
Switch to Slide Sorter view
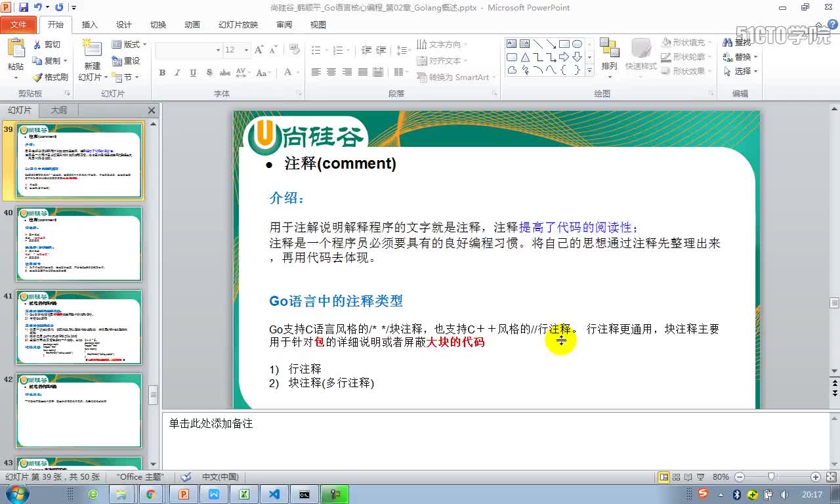tap(677, 477)
